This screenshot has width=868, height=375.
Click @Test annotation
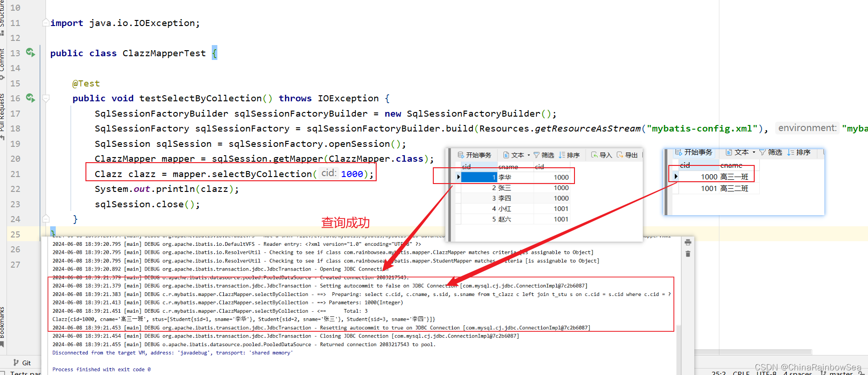point(86,83)
